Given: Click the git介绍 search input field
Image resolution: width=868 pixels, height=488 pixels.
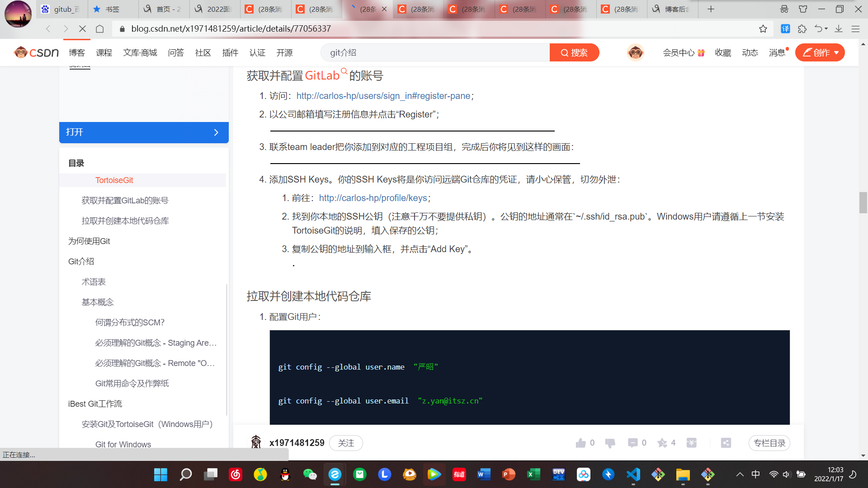Looking at the screenshot, I should 434,53.
